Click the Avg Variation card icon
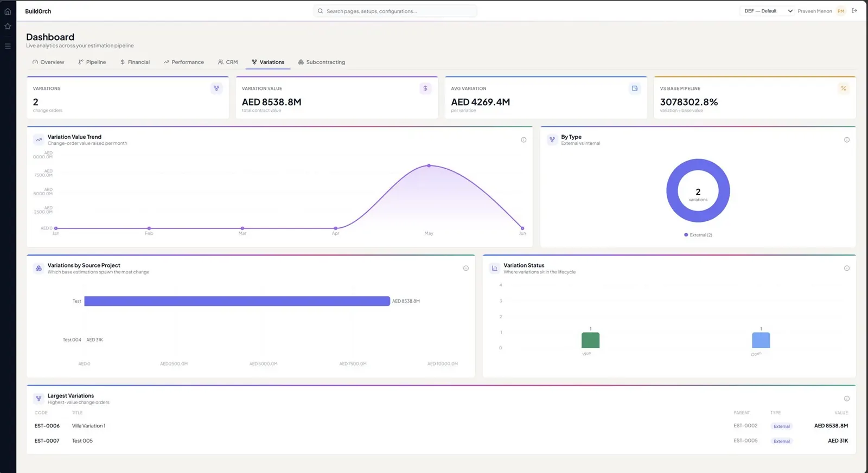Screen dimensions: 868x473 pyautogui.click(x=635, y=88)
